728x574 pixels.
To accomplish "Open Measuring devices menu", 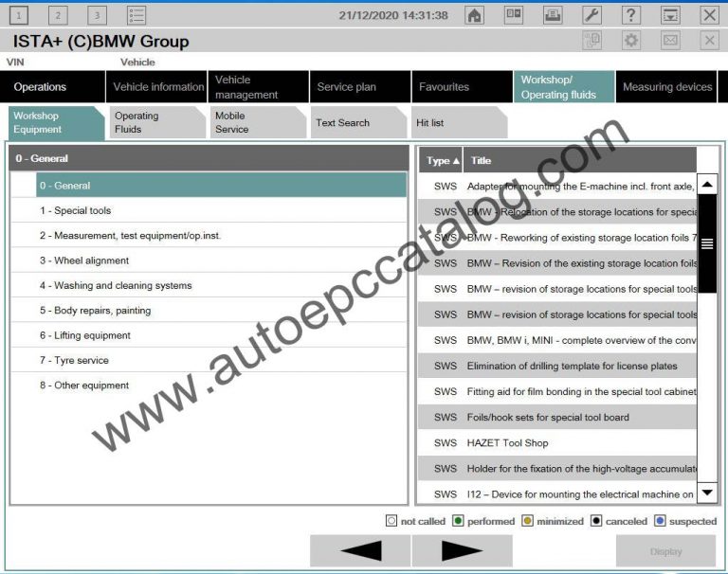I will [666, 87].
